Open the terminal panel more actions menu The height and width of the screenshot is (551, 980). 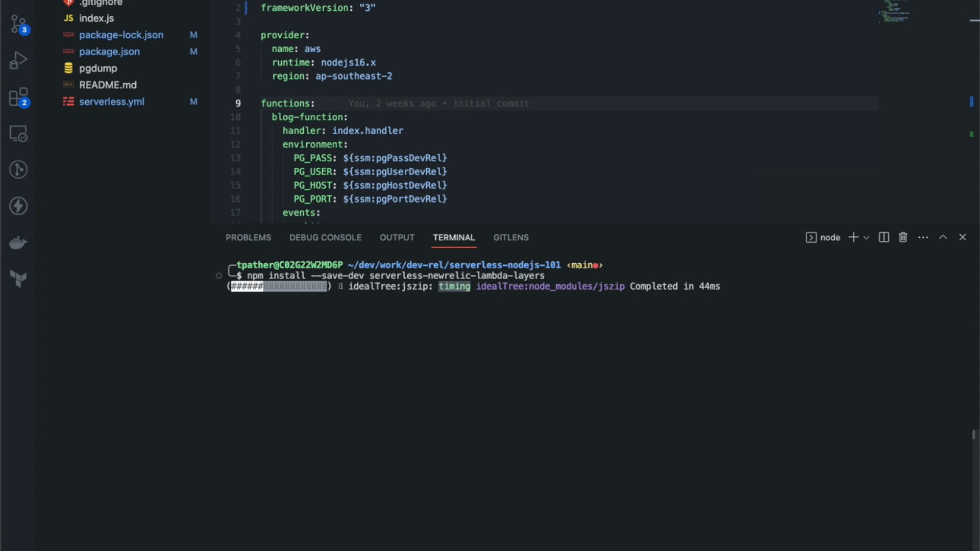pyautogui.click(x=923, y=237)
